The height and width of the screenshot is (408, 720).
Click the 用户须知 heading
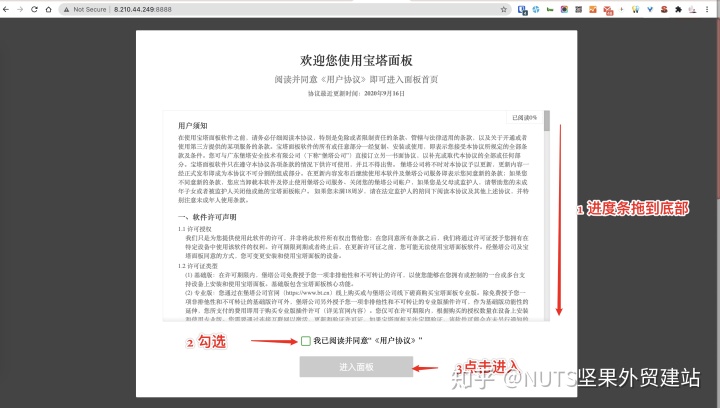click(193, 126)
